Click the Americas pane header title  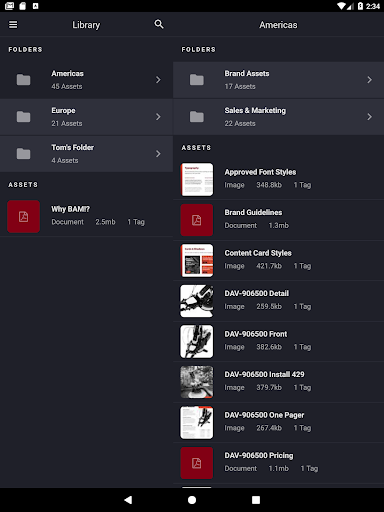278,25
